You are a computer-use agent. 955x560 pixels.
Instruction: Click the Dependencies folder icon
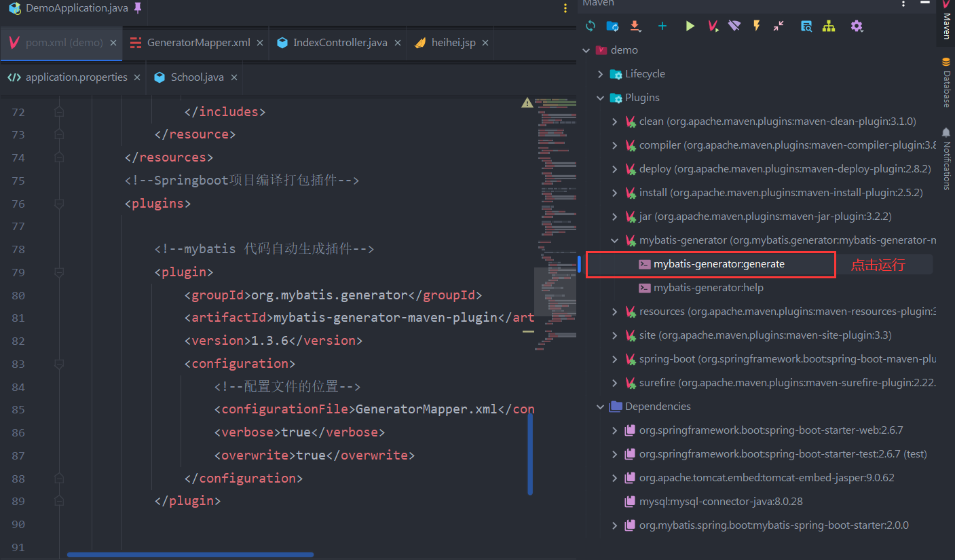[616, 407]
